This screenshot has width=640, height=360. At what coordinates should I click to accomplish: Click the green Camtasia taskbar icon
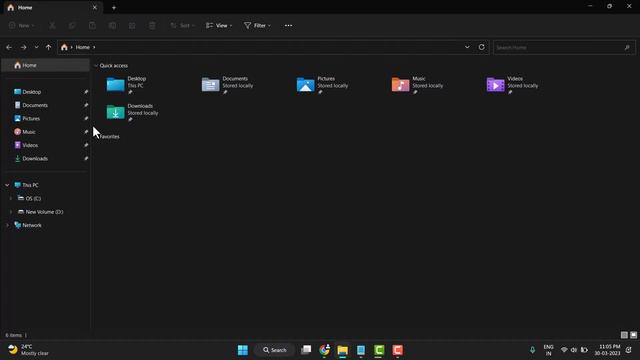pyautogui.click(x=379, y=350)
